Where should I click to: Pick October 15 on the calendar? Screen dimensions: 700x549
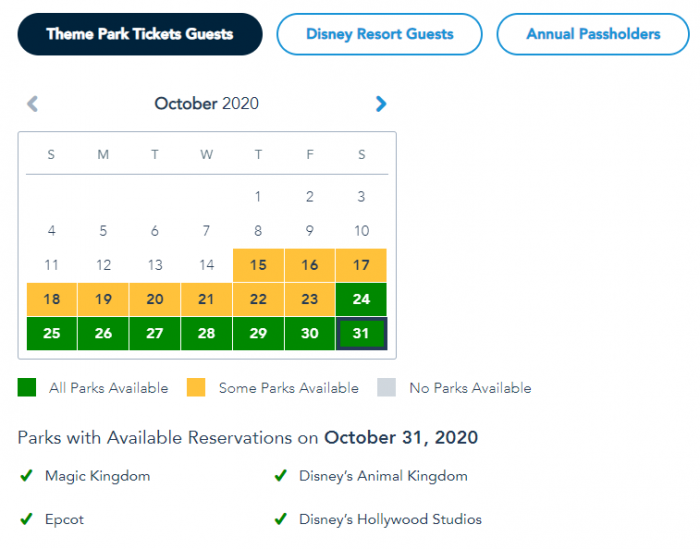click(x=258, y=265)
